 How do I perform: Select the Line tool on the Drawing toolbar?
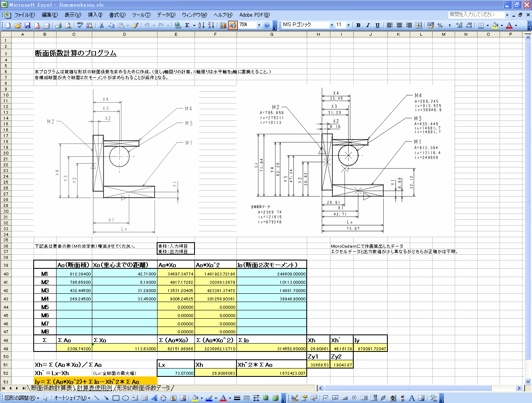tap(97, 398)
